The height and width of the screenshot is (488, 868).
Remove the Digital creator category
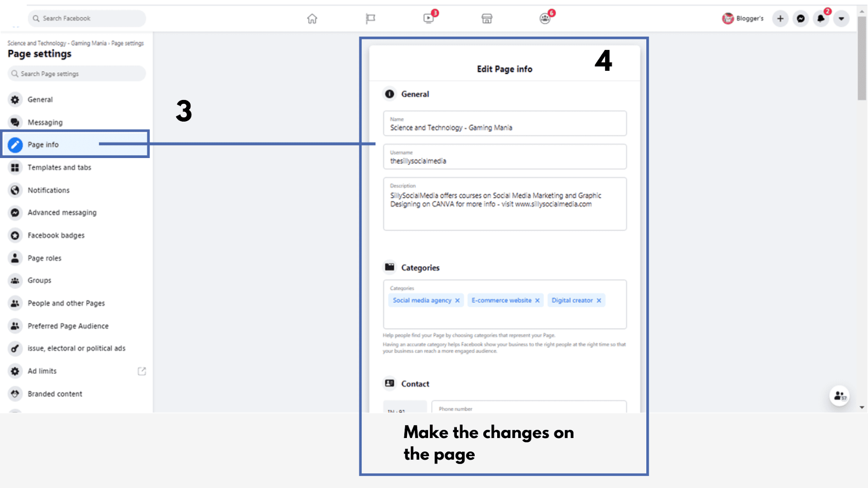[x=599, y=300]
